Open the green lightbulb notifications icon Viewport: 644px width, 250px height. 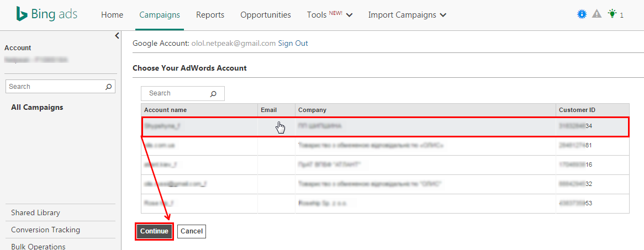612,14
